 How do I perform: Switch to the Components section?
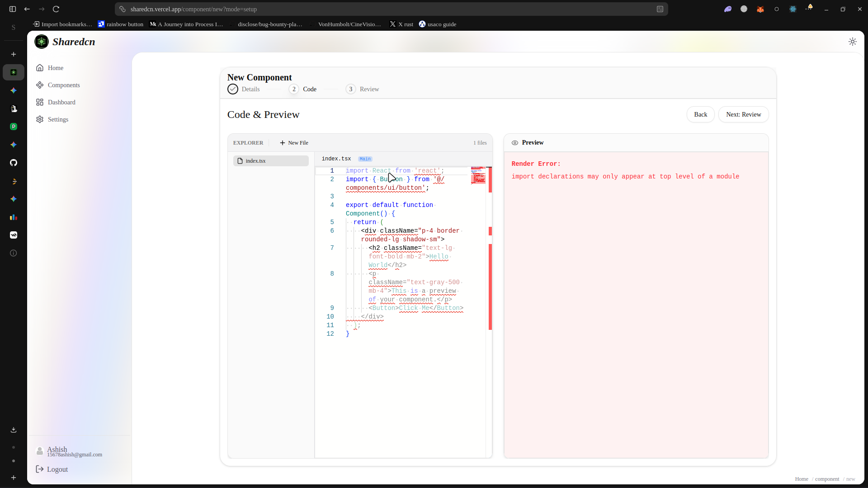pyautogui.click(x=63, y=85)
